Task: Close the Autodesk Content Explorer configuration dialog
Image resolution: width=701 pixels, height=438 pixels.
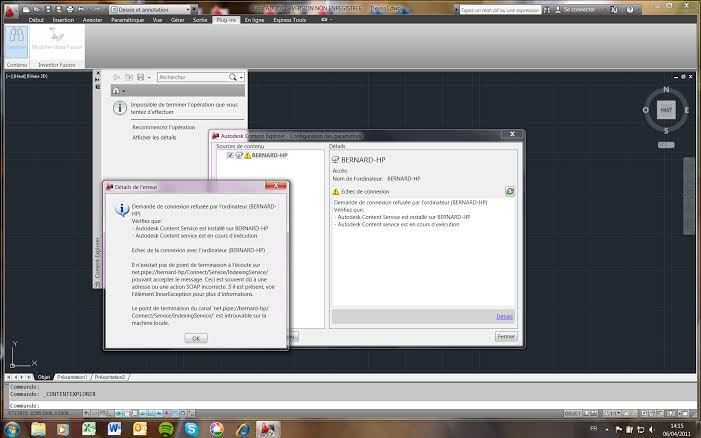Action: click(512, 134)
